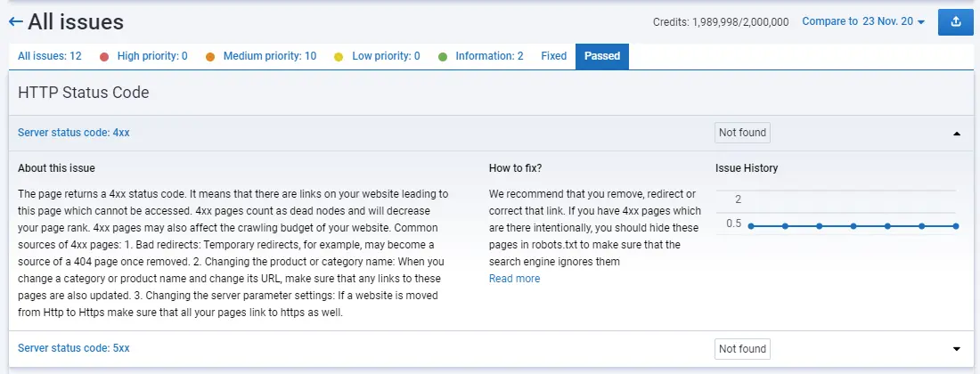The height and width of the screenshot is (374, 980).
Task: Click the blue export upload button
Action: tap(956, 21)
